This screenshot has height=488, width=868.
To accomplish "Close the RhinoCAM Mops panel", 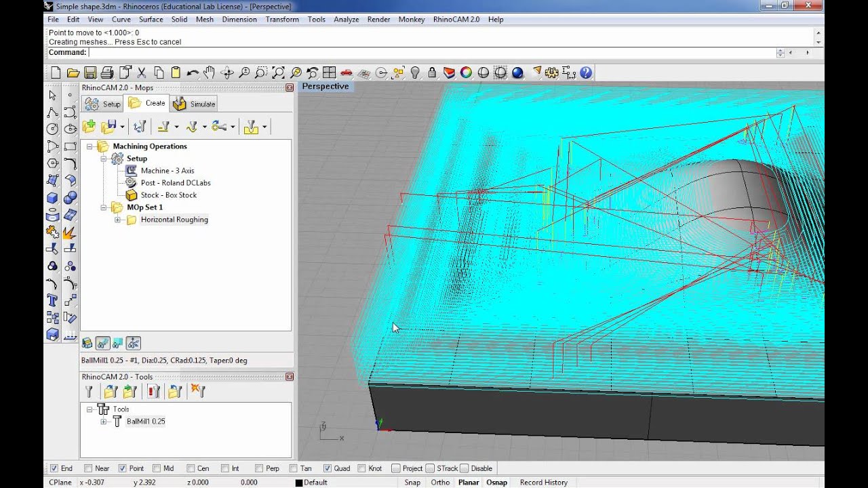I will point(290,87).
